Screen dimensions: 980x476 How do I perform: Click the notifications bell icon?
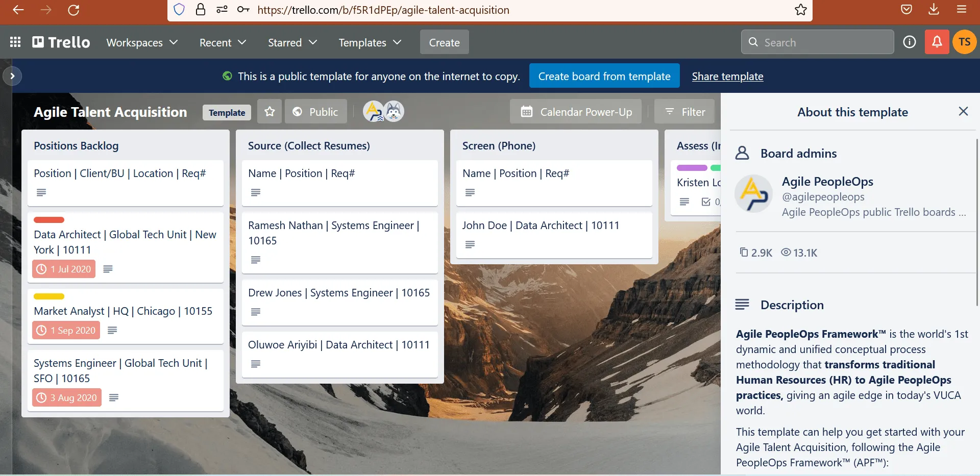pos(937,42)
